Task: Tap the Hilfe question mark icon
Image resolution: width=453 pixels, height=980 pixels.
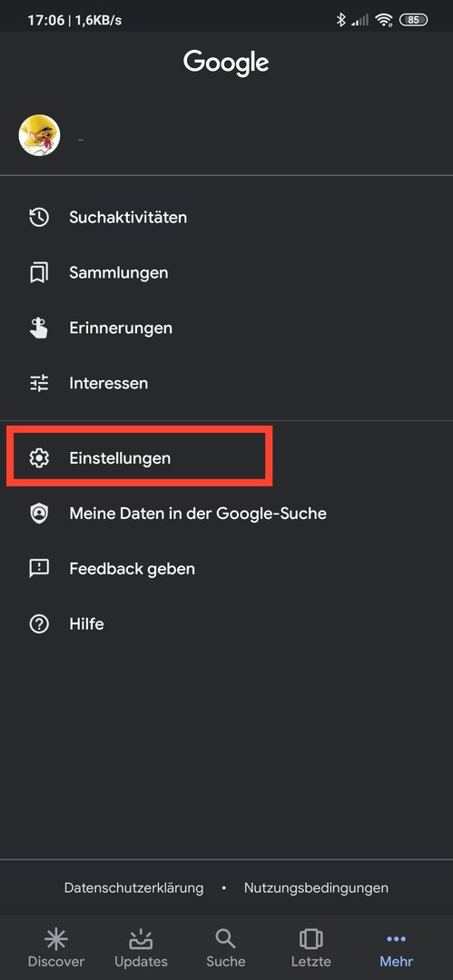Action: 39,623
